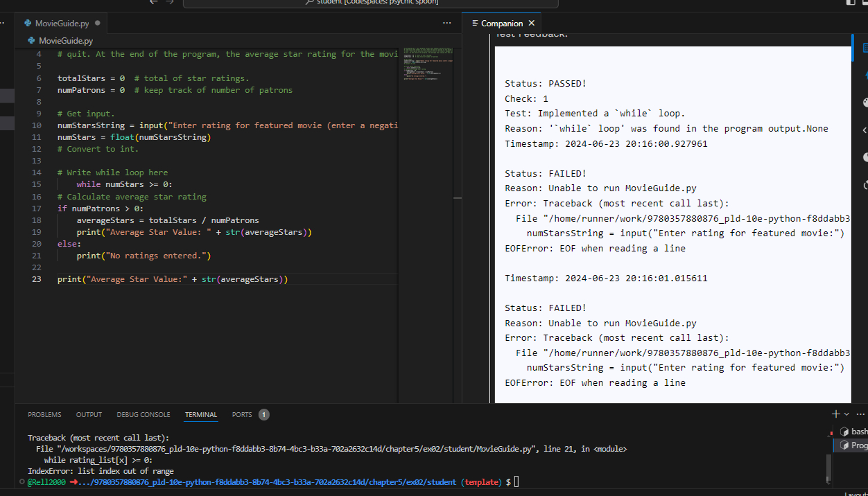The image size is (868, 496).
Task: Click the back navigation arrow
Action: [x=153, y=3]
